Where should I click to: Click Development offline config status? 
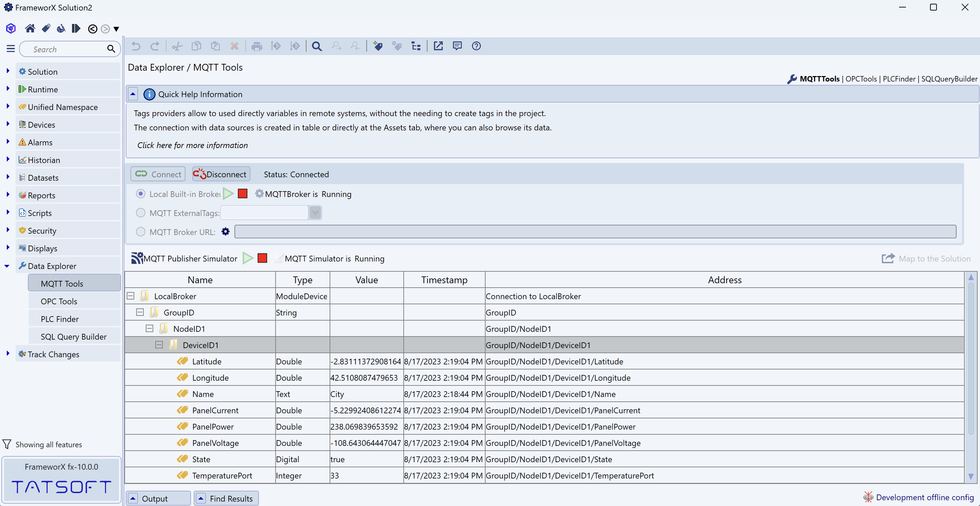919,497
